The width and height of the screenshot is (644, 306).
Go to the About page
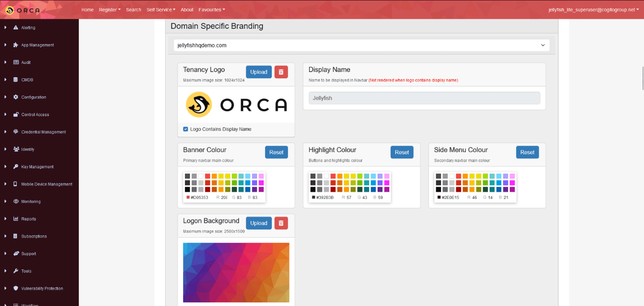pyautogui.click(x=187, y=10)
